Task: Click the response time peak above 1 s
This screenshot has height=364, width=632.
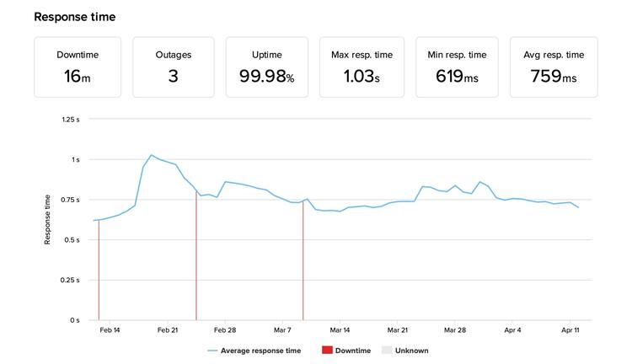Action: pyautogui.click(x=151, y=155)
